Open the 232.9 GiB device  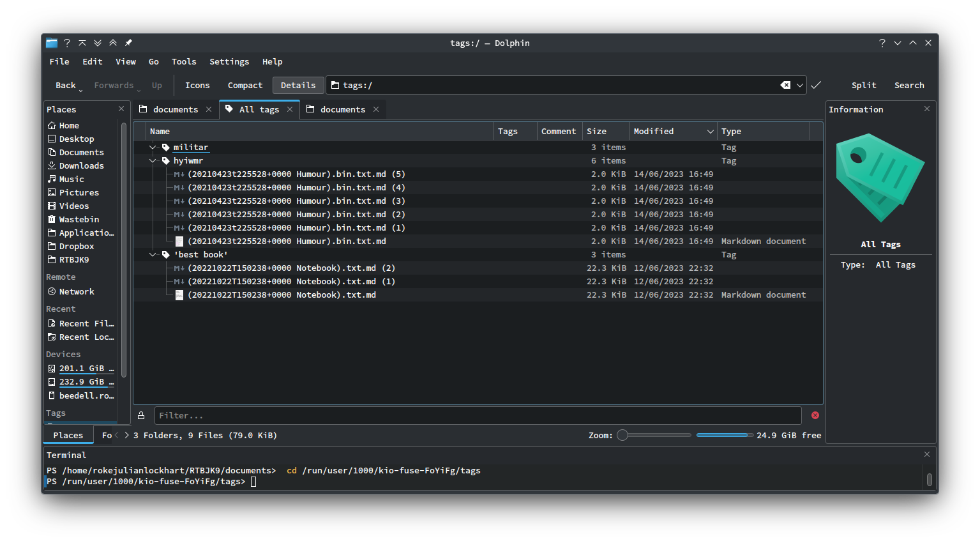point(80,382)
